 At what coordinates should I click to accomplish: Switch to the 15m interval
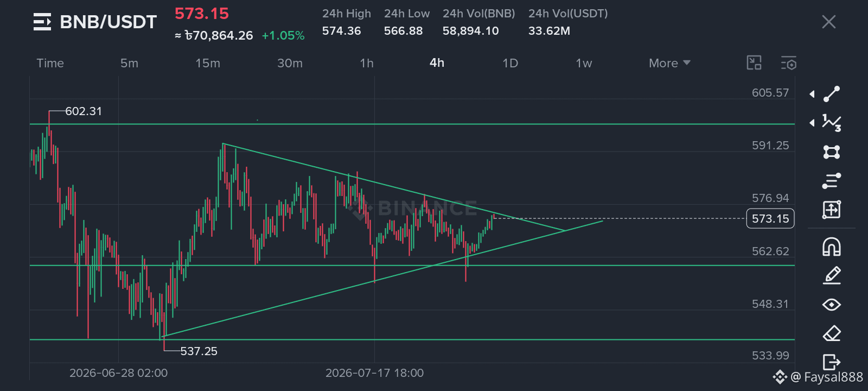(x=208, y=63)
